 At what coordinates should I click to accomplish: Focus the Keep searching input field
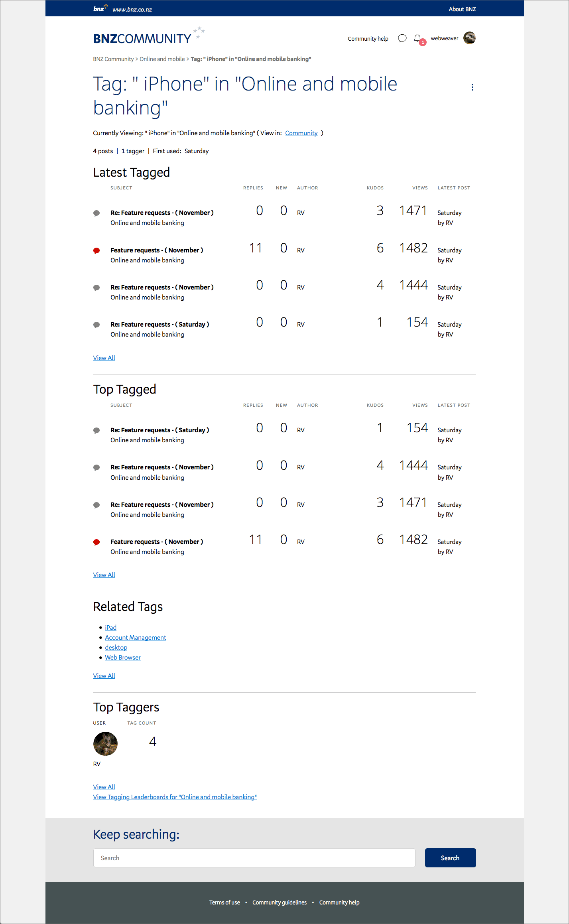tap(254, 858)
